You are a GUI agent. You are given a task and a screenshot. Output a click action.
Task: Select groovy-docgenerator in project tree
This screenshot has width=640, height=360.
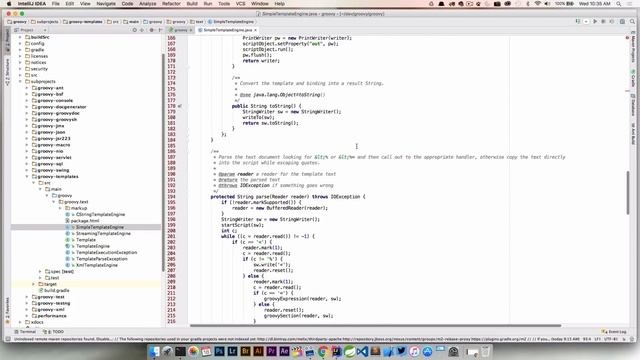click(x=61, y=107)
